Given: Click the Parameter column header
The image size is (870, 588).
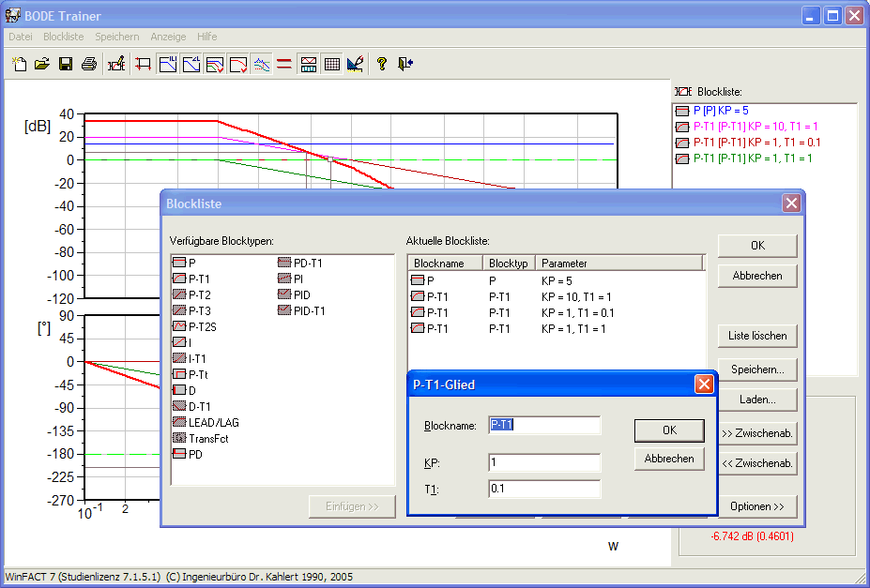Looking at the screenshot, I should coord(619,264).
